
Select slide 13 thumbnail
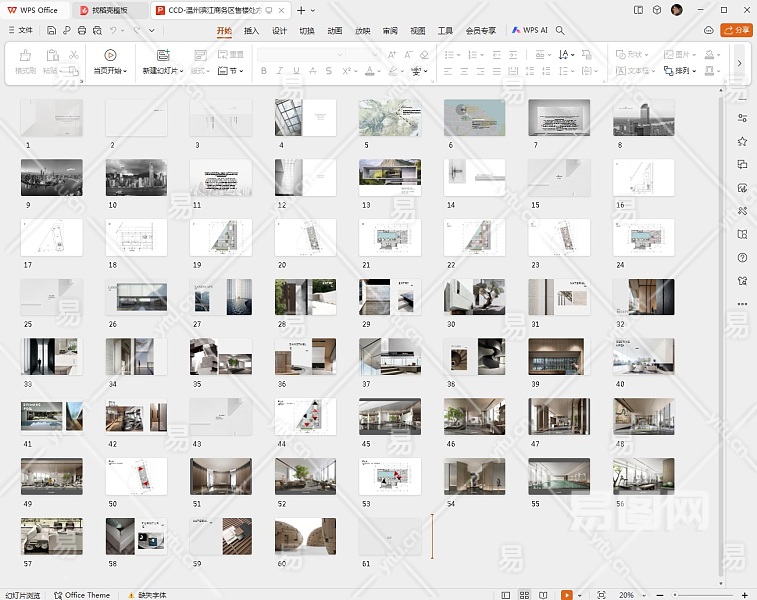click(389, 177)
